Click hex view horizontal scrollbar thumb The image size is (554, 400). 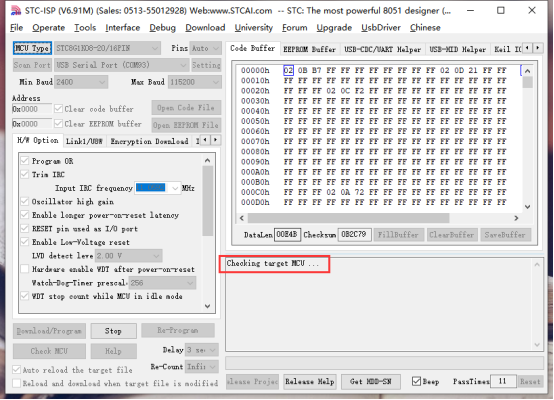pyautogui.click(x=348, y=218)
